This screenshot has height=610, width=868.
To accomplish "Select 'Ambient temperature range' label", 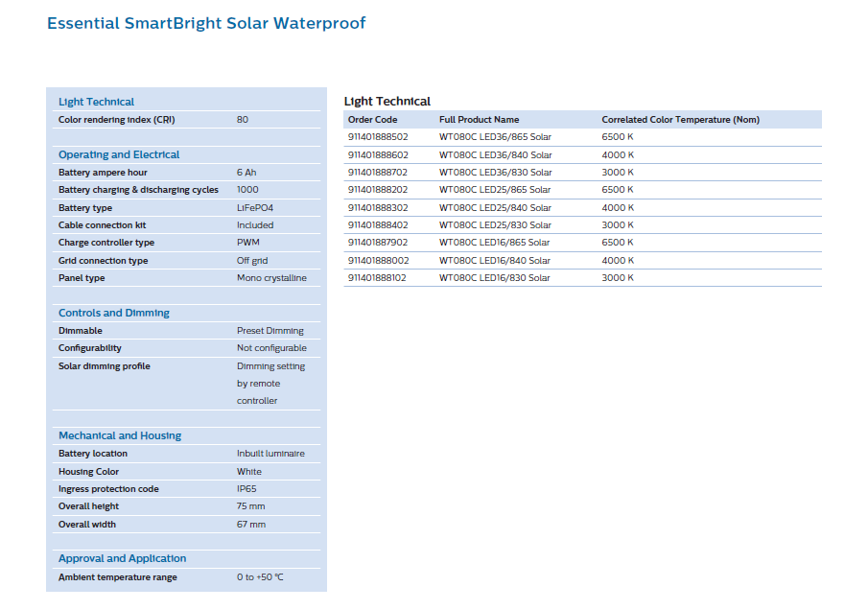I will pyautogui.click(x=118, y=576).
